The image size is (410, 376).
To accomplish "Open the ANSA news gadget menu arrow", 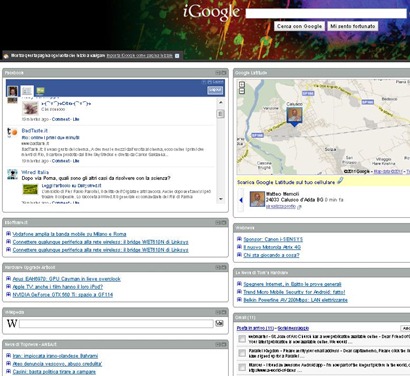I will click(218, 344).
